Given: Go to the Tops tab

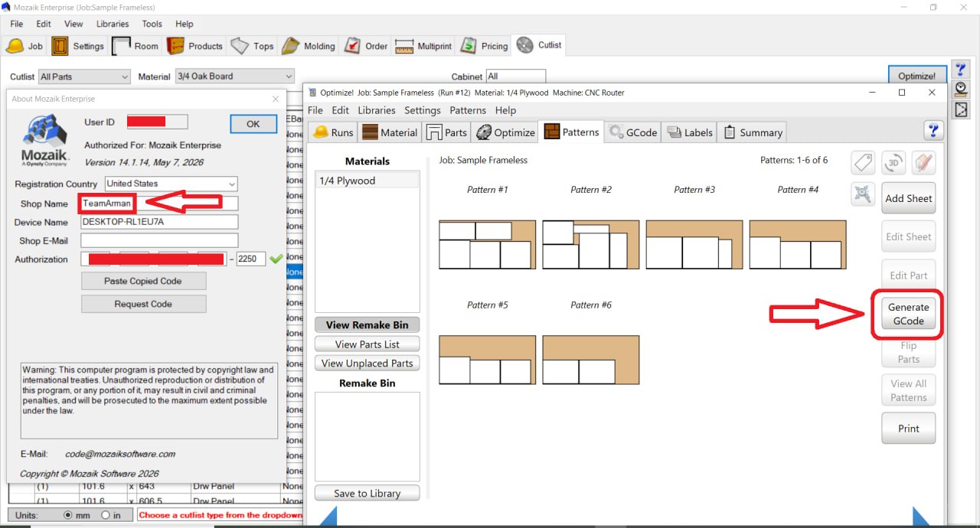Looking at the screenshot, I should point(253,46).
